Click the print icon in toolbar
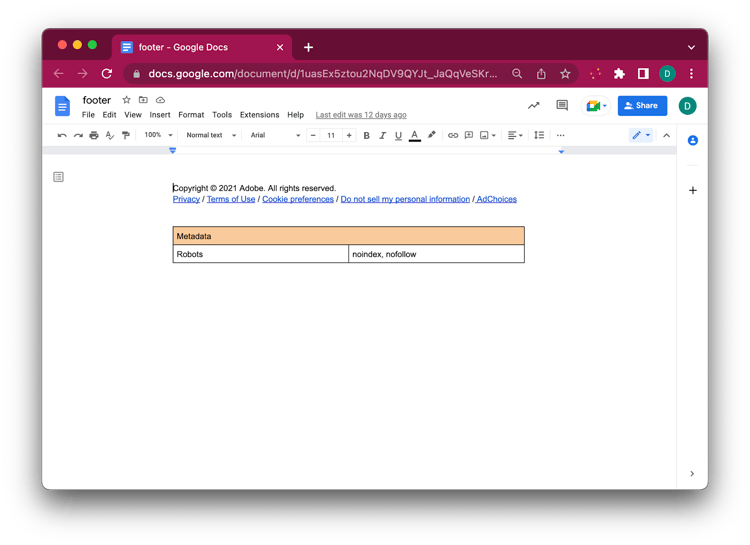This screenshot has width=750, height=545. (94, 135)
